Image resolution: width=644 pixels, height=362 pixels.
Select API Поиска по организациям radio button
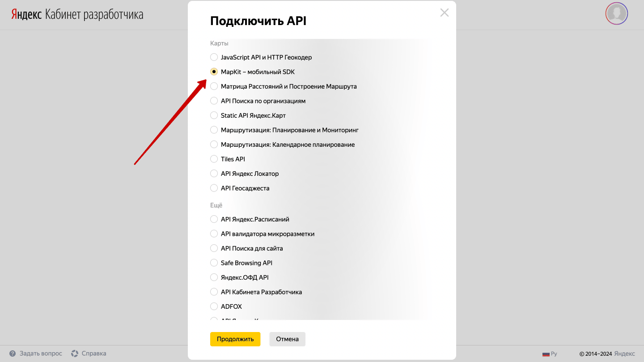[214, 101]
